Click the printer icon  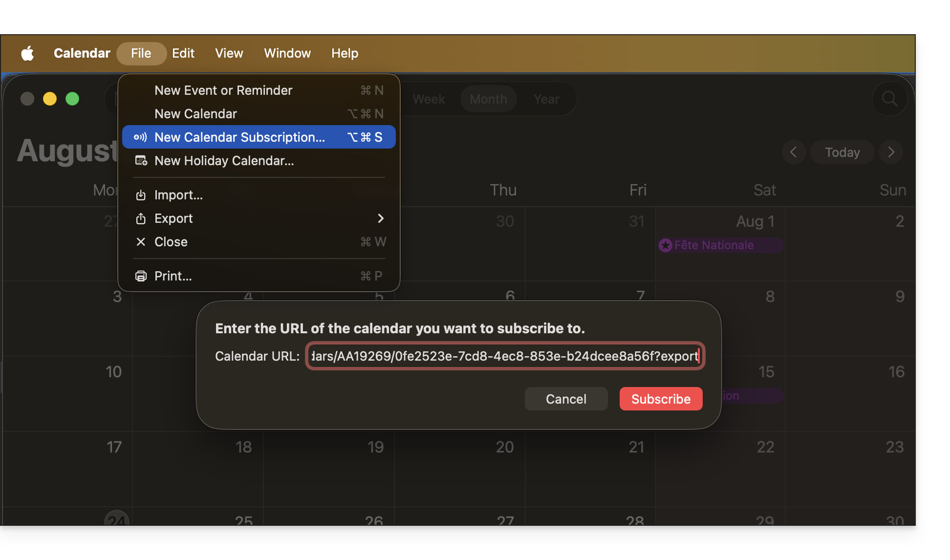pos(141,276)
